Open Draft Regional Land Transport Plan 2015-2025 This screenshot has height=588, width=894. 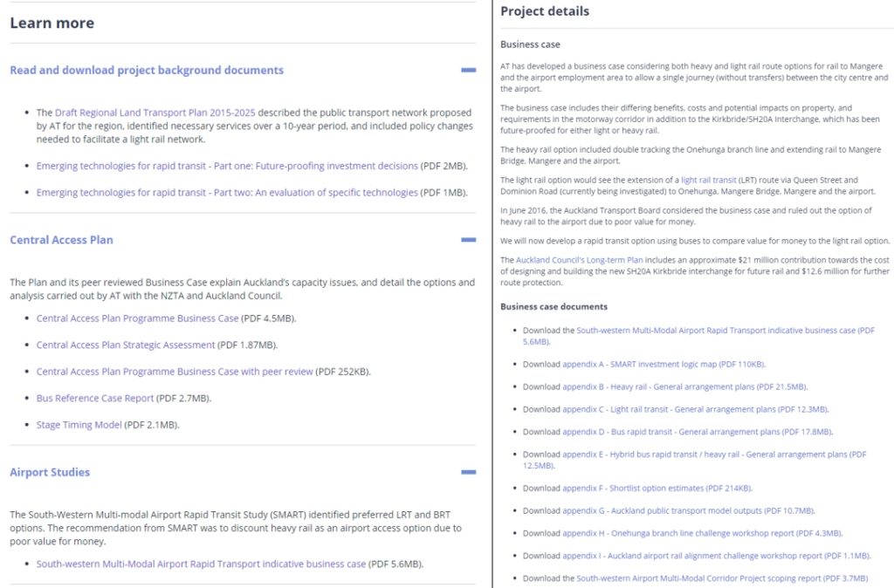(155, 113)
